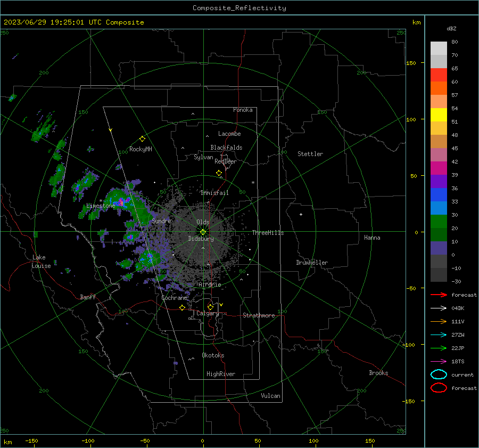This screenshot has width=479, height=448.
Task: Select the Lacombe label
Action: click(x=229, y=134)
